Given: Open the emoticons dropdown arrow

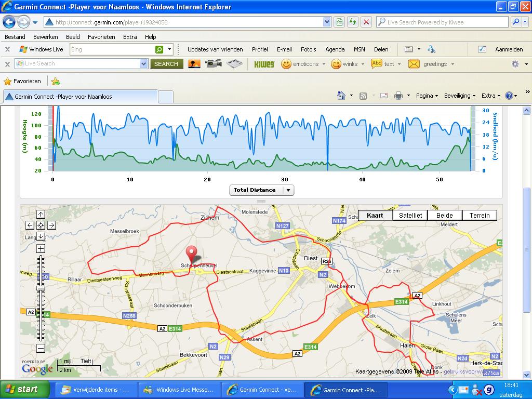Looking at the screenshot, I should click(x=324, y=64).
